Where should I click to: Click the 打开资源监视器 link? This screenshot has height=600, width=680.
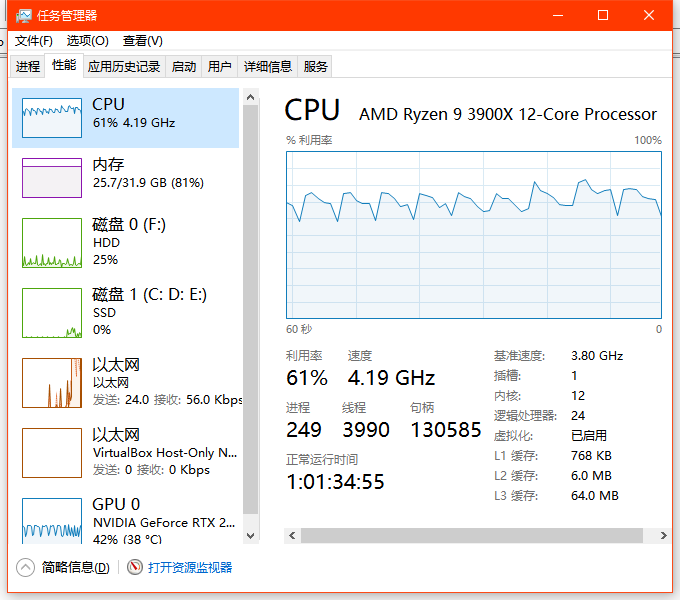[190, 568]
